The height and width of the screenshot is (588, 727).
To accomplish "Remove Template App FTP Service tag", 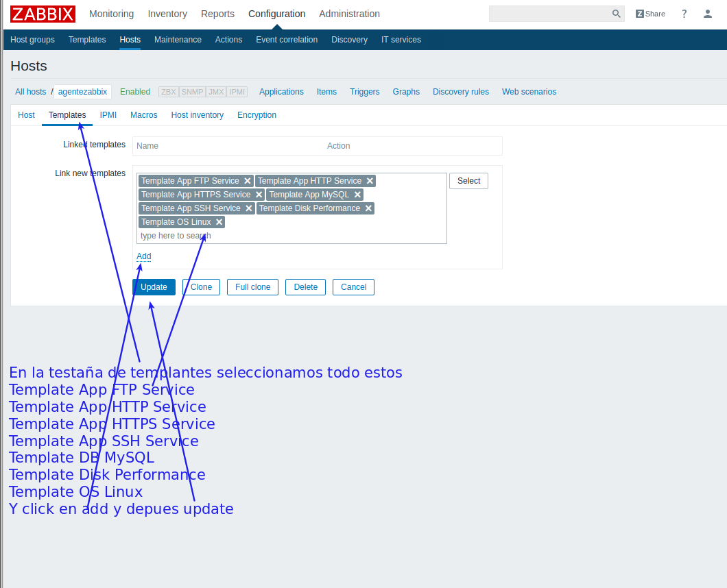I will (248, 181).
